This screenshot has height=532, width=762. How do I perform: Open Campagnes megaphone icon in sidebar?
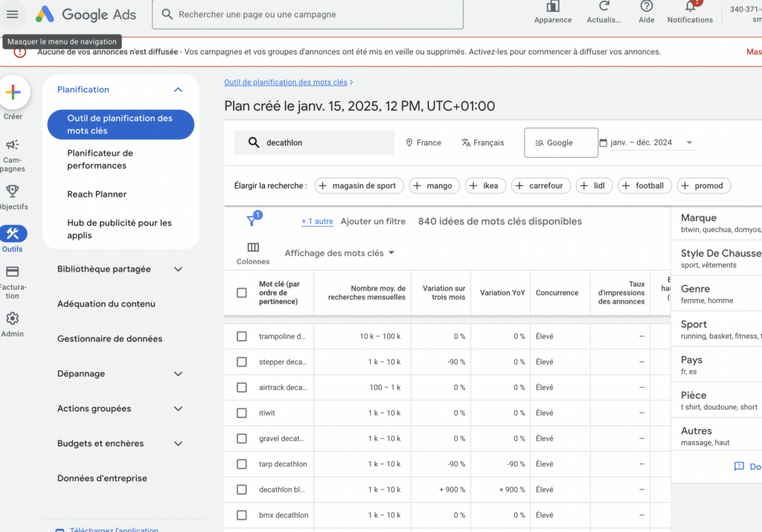[12, 145]
